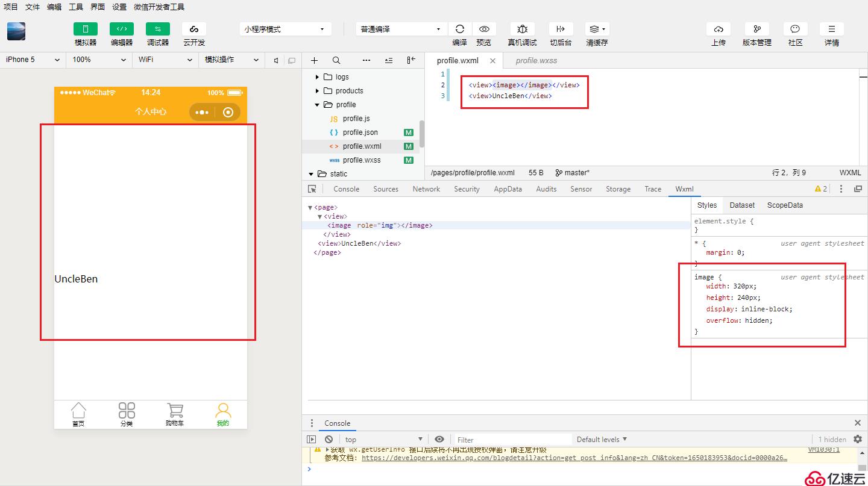Open the 小程序模式 mode dropdown
This screenshot has height=486, width=868.
(286, 29)
